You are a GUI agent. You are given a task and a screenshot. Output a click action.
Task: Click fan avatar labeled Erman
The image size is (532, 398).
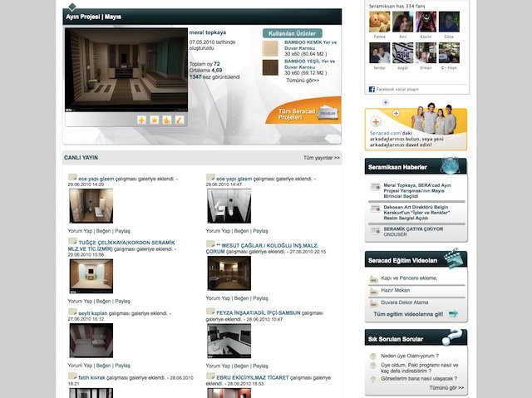[x=426, y=53]
